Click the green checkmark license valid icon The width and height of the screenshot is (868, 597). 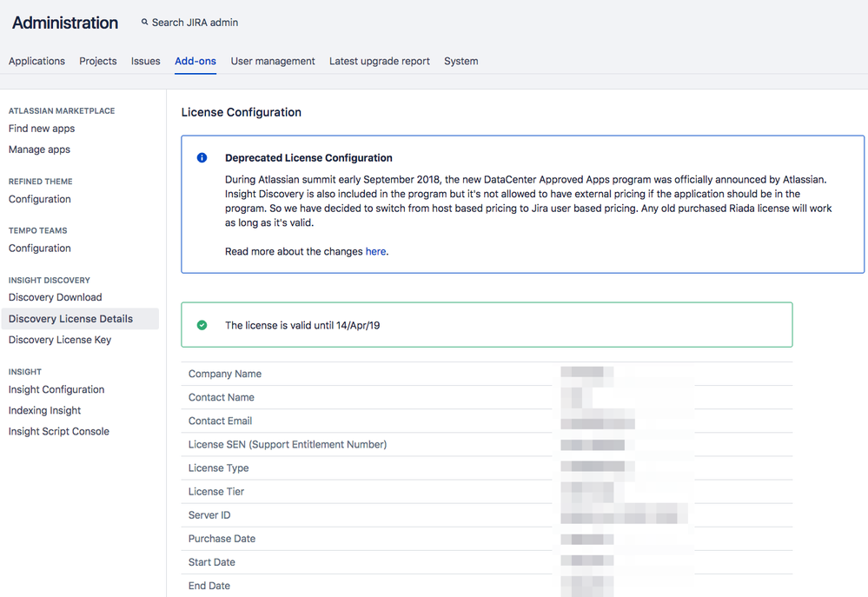(202, 325)
